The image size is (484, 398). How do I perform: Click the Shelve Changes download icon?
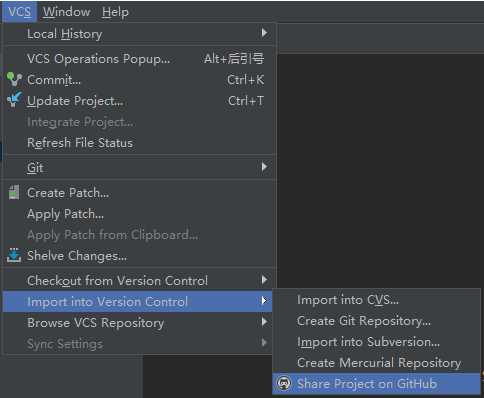point(14,255)
